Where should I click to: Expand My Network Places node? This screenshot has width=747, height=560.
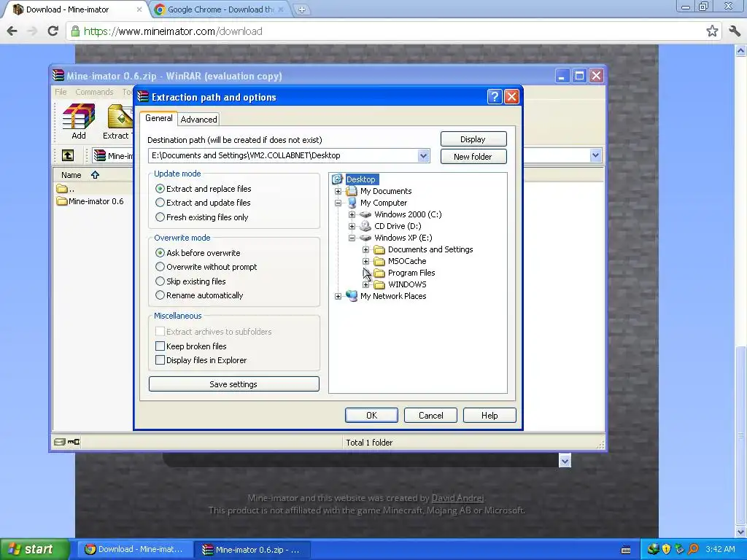(x=338, y=296)
